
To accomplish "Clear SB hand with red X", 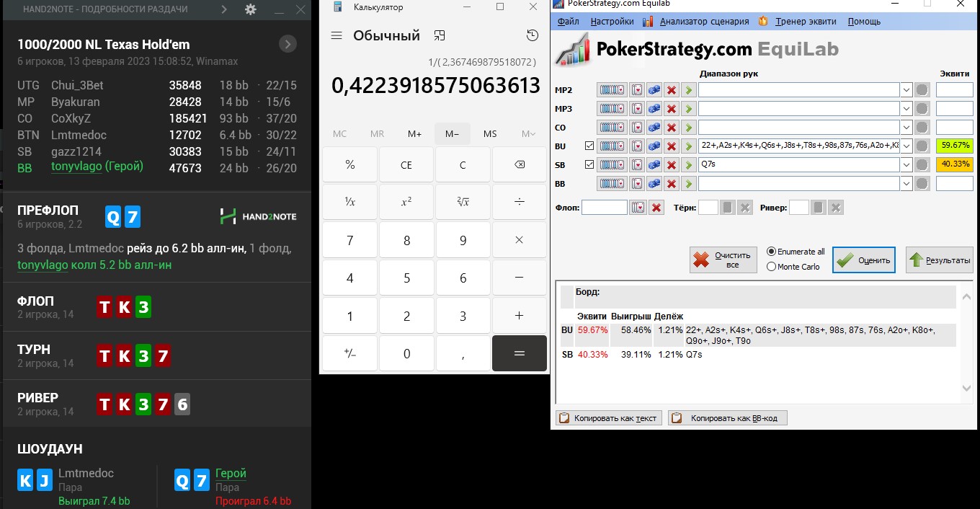I will (671, 165).
